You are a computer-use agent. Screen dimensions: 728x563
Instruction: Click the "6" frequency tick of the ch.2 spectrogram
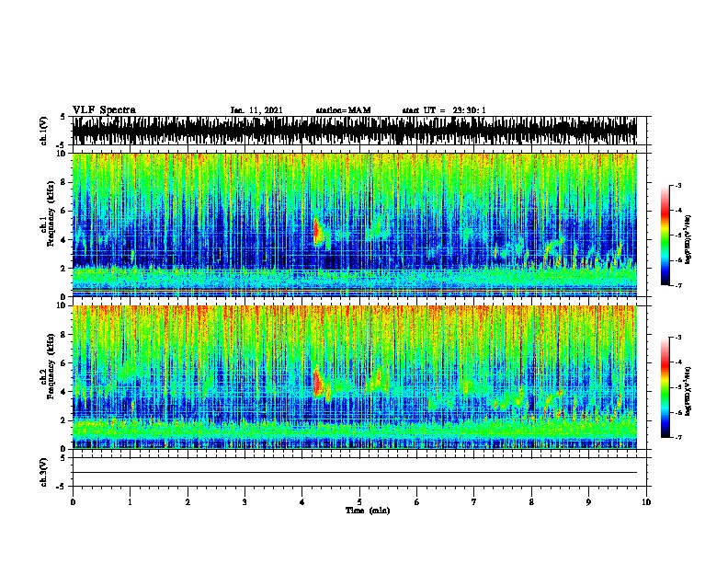[x=64, y=363]
